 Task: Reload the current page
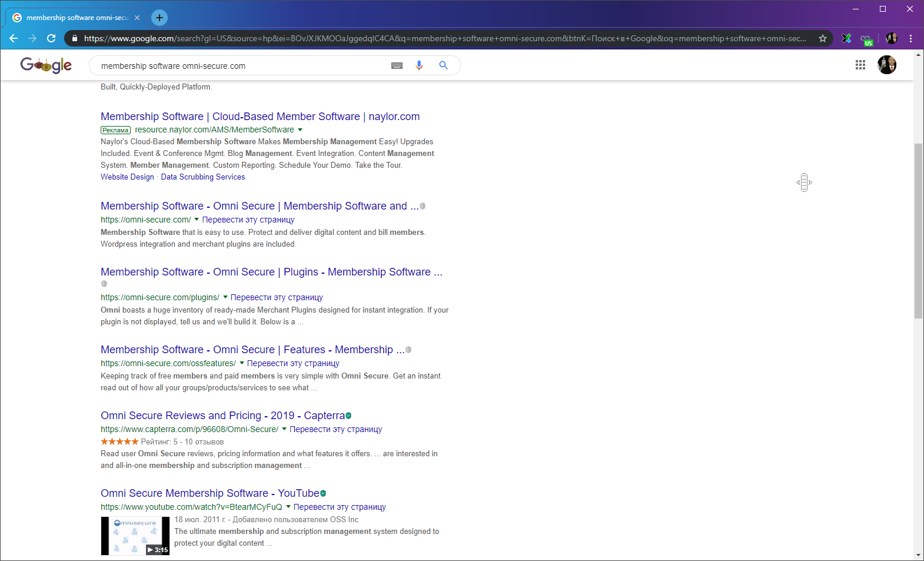[51, 38]
